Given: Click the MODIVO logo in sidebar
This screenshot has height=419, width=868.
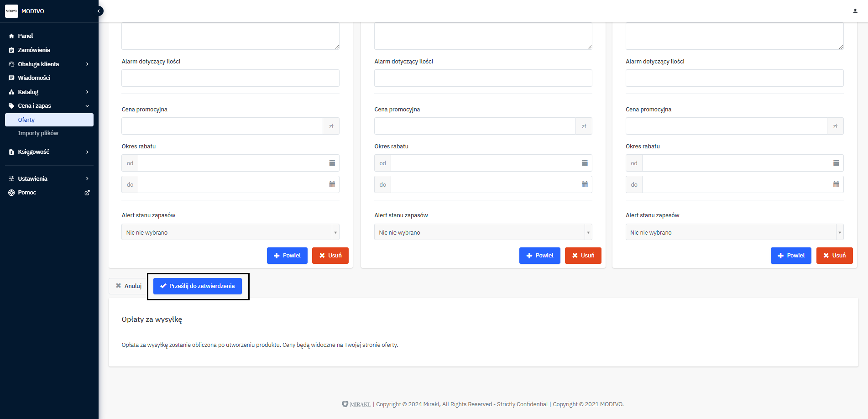Looking at the screenshot, I should 12,11.
